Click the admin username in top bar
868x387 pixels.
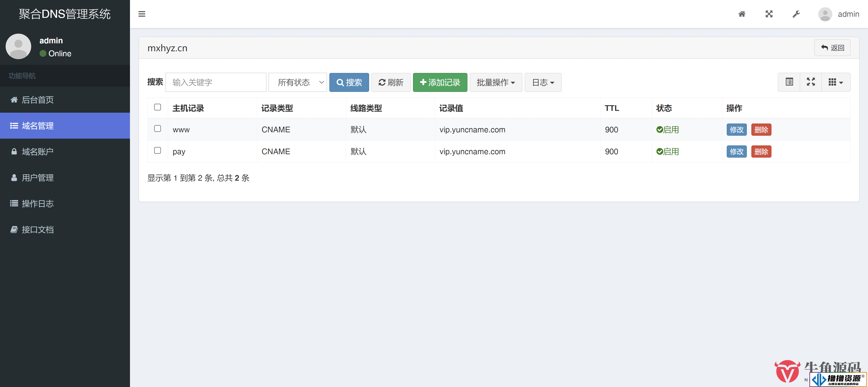(848, 14)
